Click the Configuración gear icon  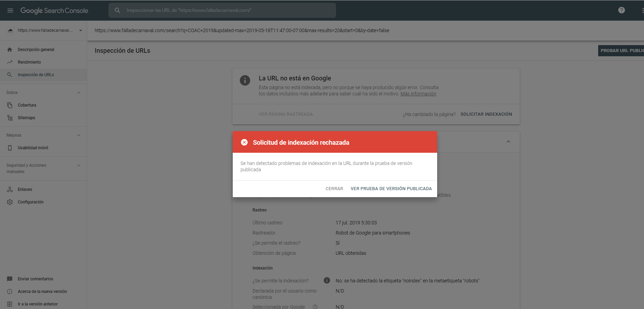coord(10,202)
